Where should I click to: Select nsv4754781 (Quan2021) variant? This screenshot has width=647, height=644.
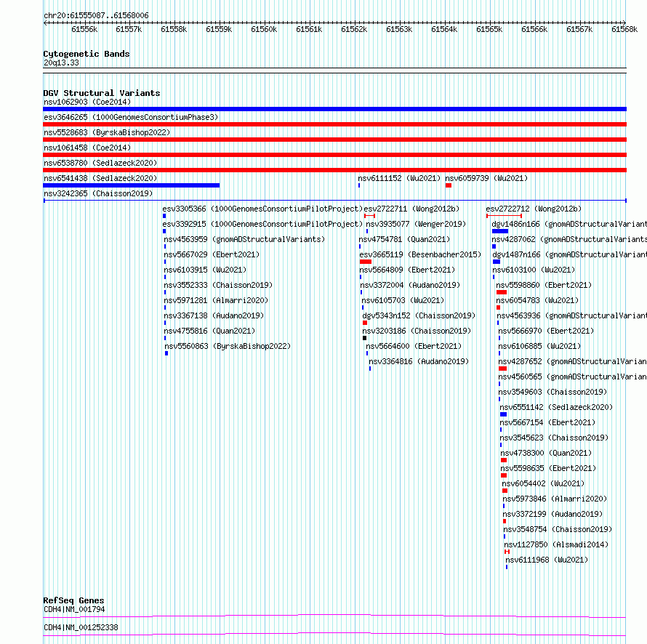pos(404,239)
